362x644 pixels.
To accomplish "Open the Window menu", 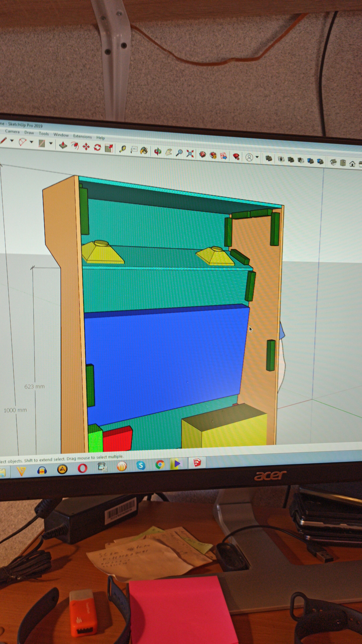I will [61, 135].
